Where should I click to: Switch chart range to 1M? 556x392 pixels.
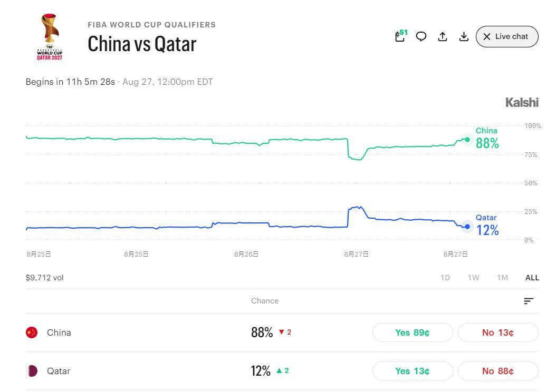click(x=502, y=278)
